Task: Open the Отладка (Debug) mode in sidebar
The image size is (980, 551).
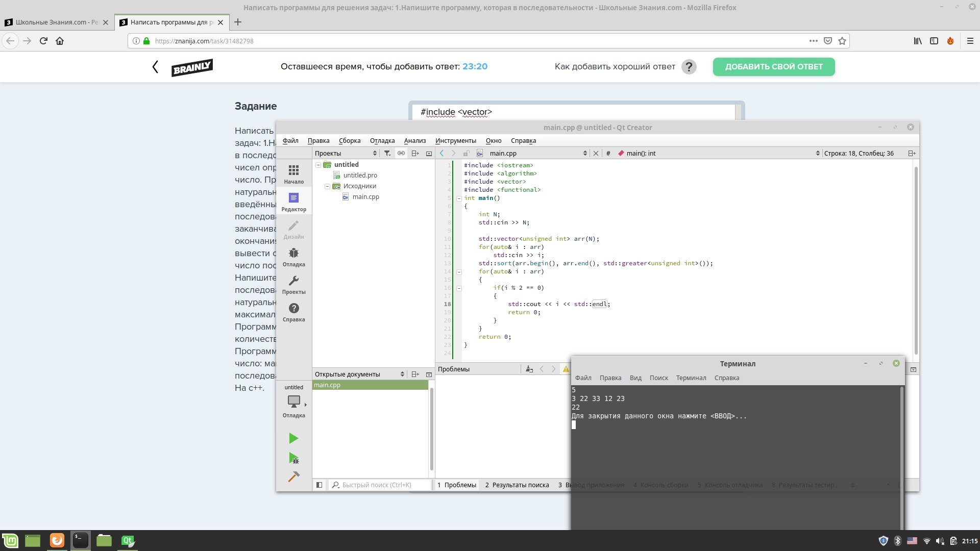Action: pyautogui.click(x=293, y=257)
